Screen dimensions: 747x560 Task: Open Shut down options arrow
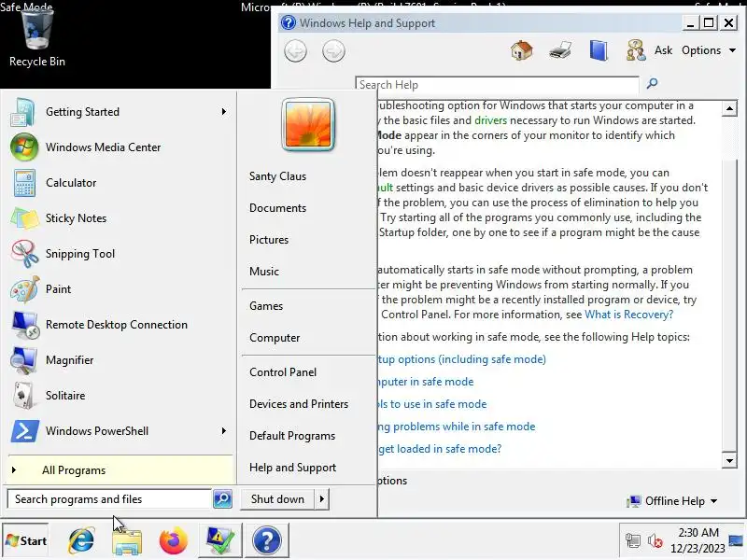pos(321,499)
